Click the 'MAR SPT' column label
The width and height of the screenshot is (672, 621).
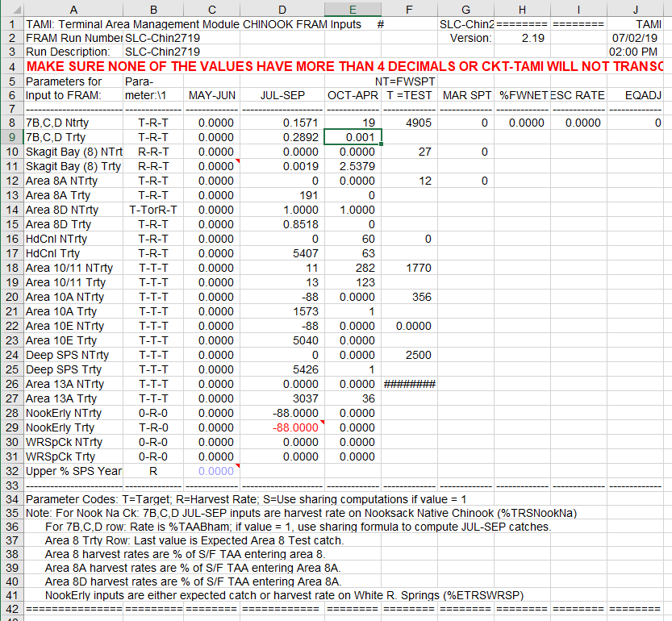[465, 95]
